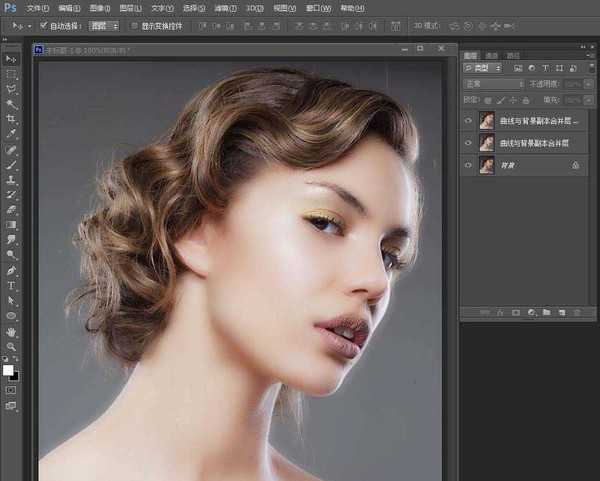600x481 pixels.
Task: Open the layer blend mode dropdown 正常
Action: tap(493, 85)
